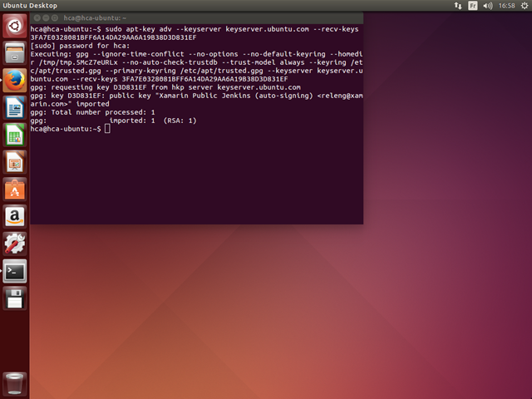The height and width of the screenshot is (399, 532).
Task: Open LibreOffice Calc spreadsheet
Action: (x=15, y=135)
